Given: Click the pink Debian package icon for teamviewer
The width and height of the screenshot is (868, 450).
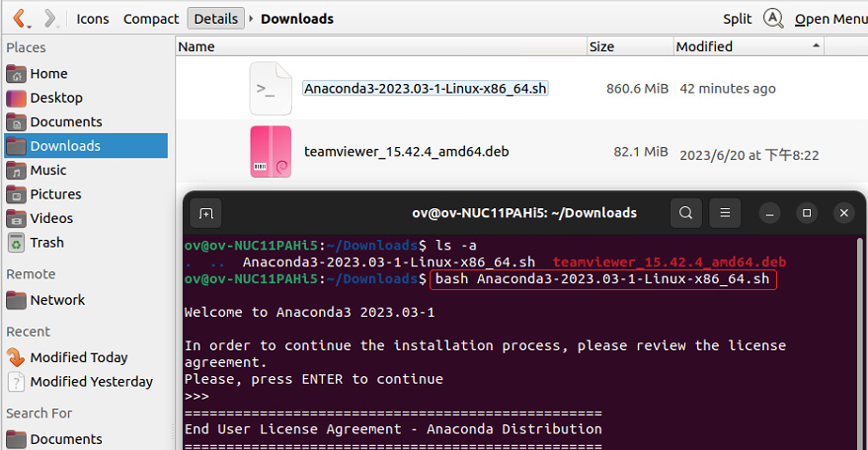Looking at the screenshot, I should (271, 152).
